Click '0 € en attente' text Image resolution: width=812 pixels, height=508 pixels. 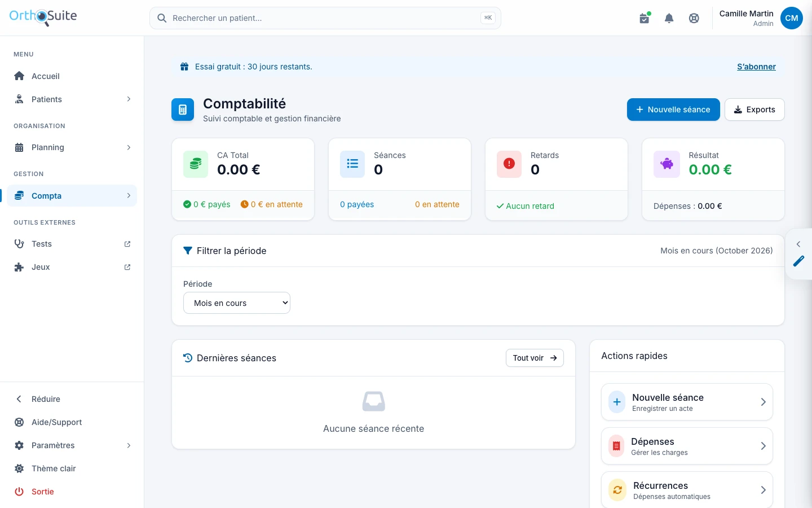click(276, 204)
